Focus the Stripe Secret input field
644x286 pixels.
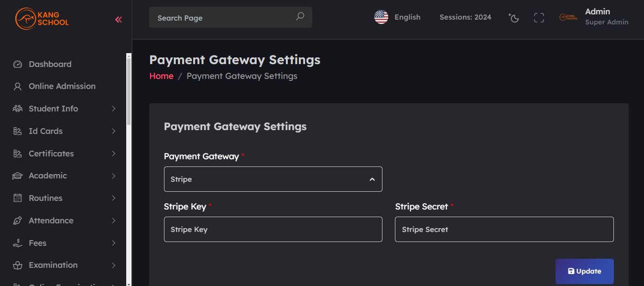tap(504, 229)
